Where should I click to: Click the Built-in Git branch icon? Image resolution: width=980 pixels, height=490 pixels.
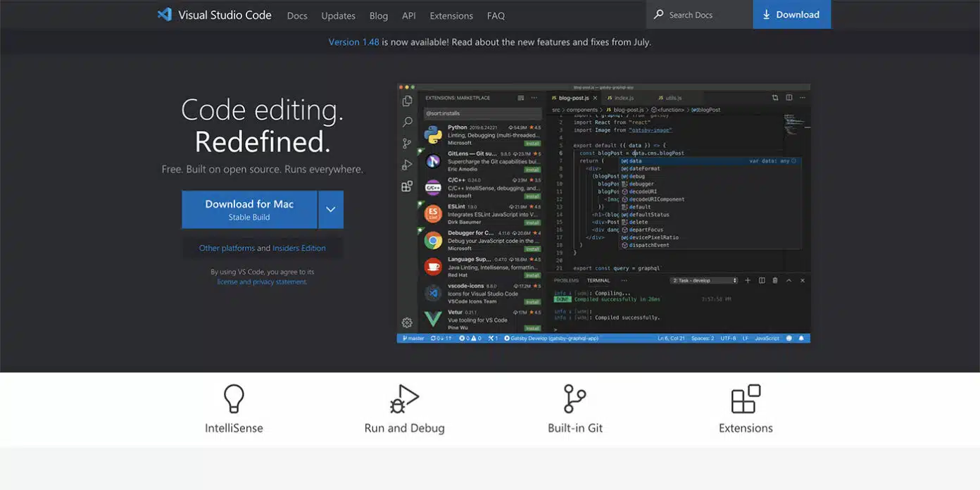tap(574, 398)
